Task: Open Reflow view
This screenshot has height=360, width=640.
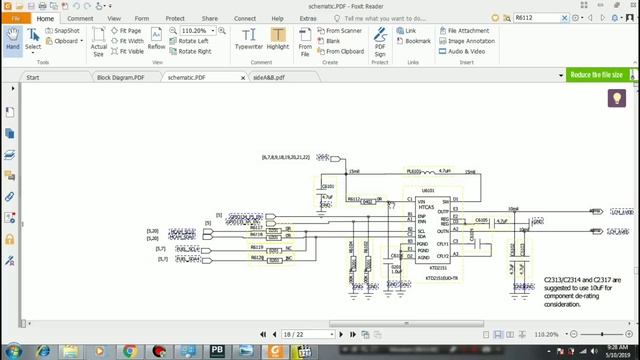Action: [x=156, y=39]
